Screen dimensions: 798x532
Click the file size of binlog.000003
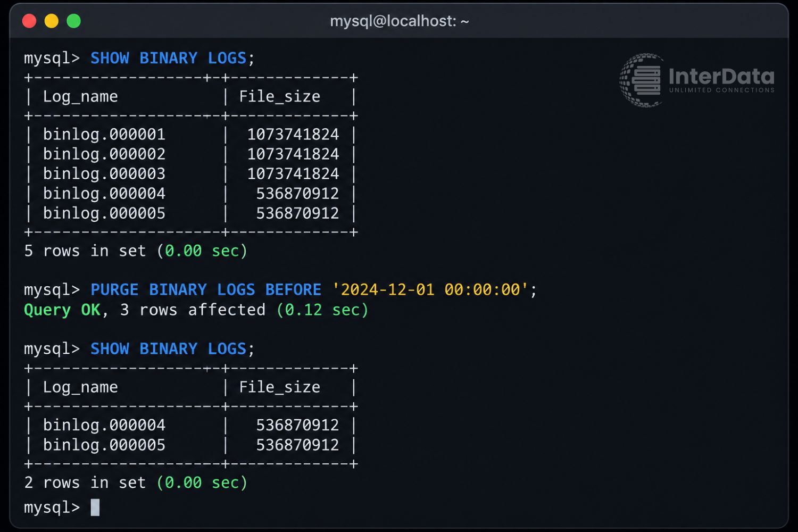293,174
